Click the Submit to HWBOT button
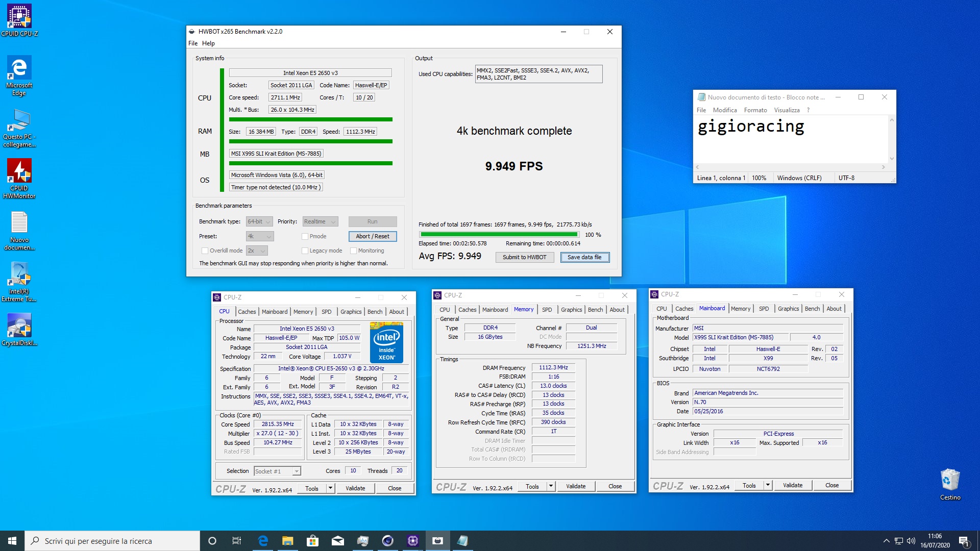 pos(524,257)
